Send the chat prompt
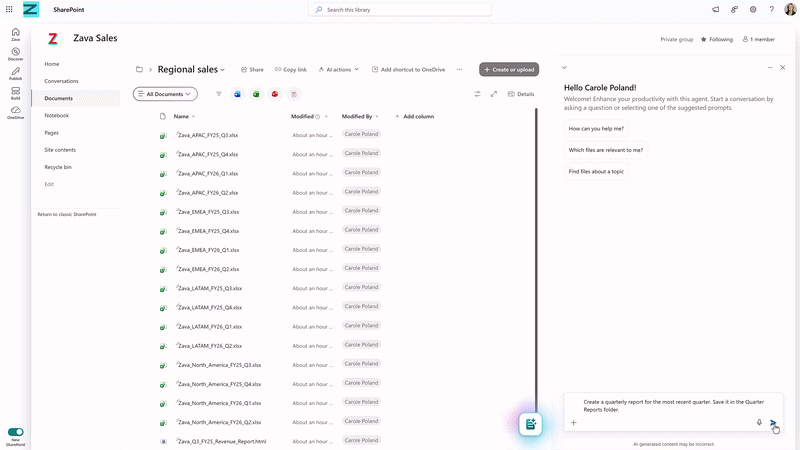The width and height of the screenshot is (800, 450). click(x=773, y=422)
